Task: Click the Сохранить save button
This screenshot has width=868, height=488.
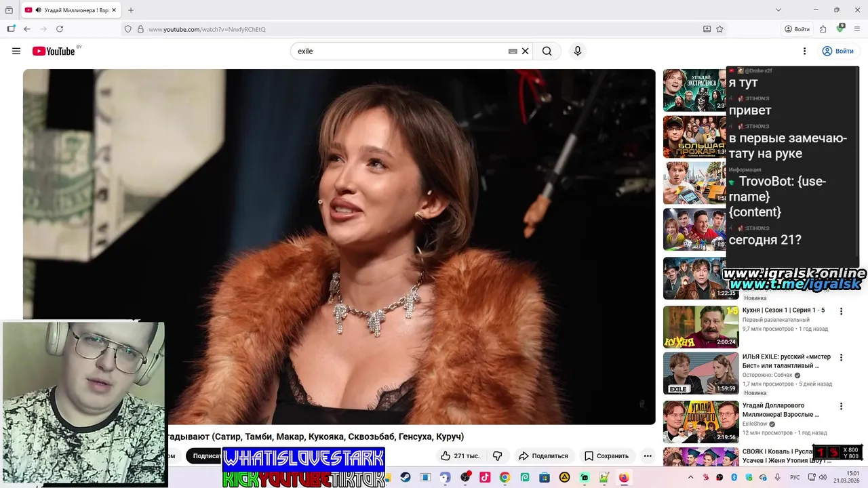Action: pos(606,455)
